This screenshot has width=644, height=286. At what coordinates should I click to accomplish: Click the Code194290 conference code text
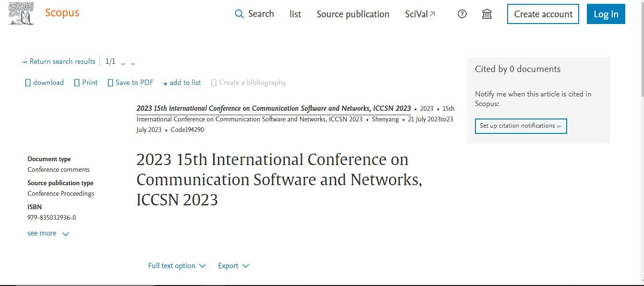click(187, 130)
